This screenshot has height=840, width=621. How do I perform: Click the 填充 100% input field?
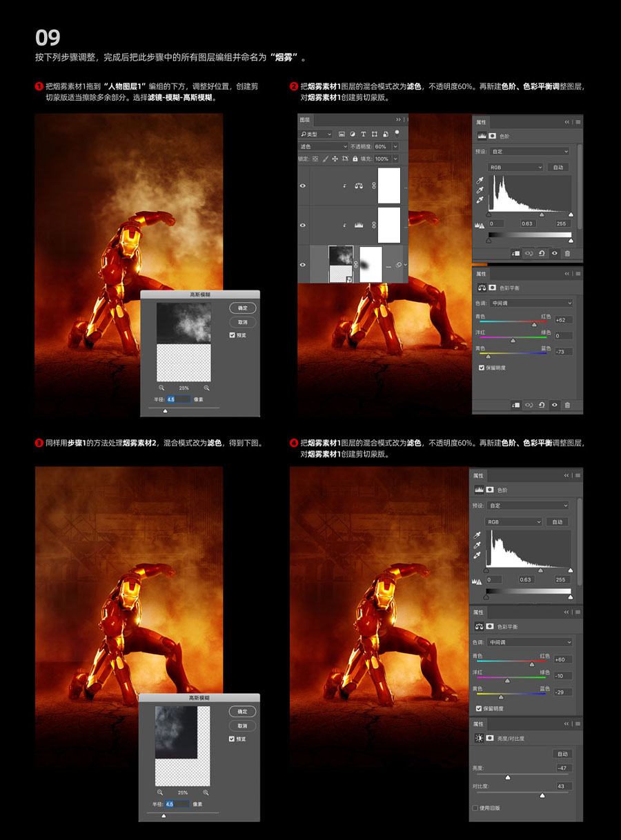(382, 159)
